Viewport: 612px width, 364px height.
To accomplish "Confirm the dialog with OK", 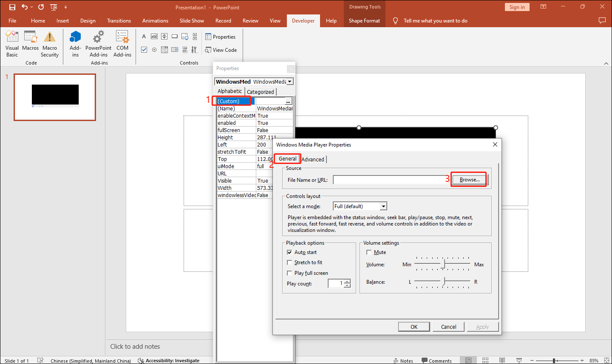I will coord(414,327).
